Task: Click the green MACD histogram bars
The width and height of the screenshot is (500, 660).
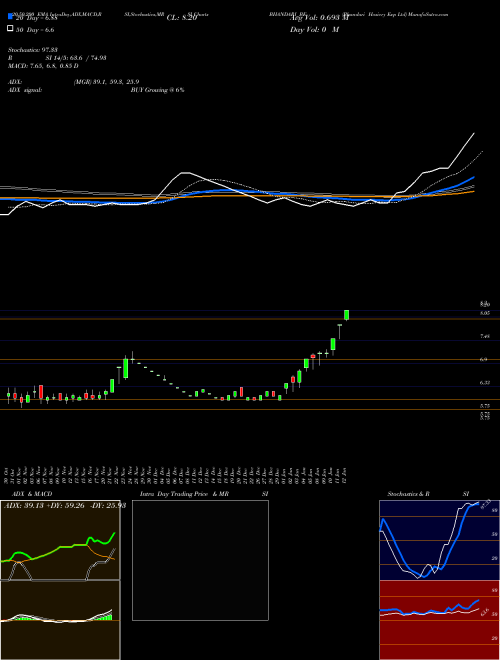Action: [105, 617]
